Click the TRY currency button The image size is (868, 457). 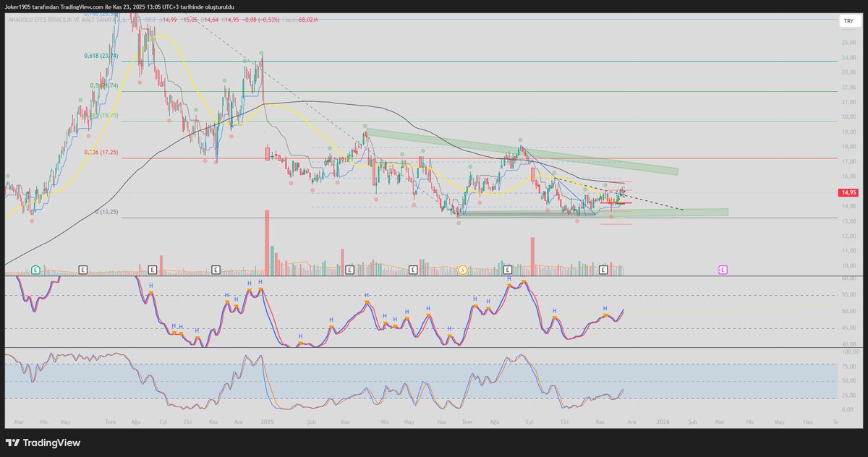848,22
